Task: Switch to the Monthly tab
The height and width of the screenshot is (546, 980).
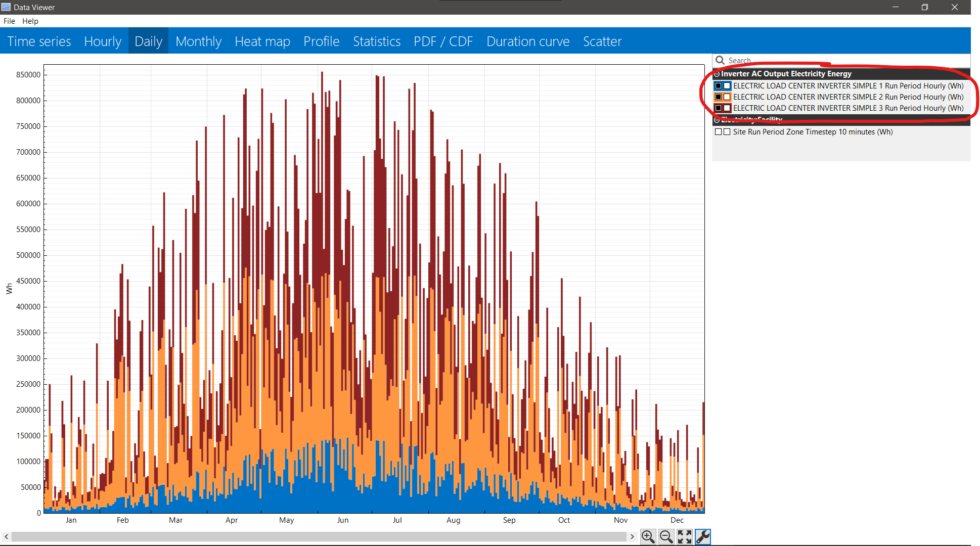Action: [x=198, y=41]
